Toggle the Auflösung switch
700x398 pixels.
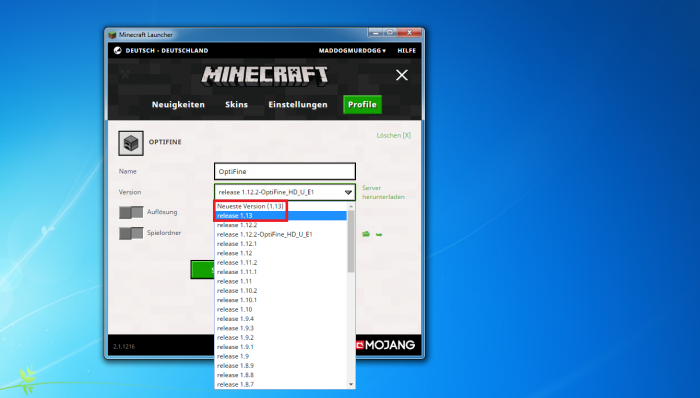131,212
